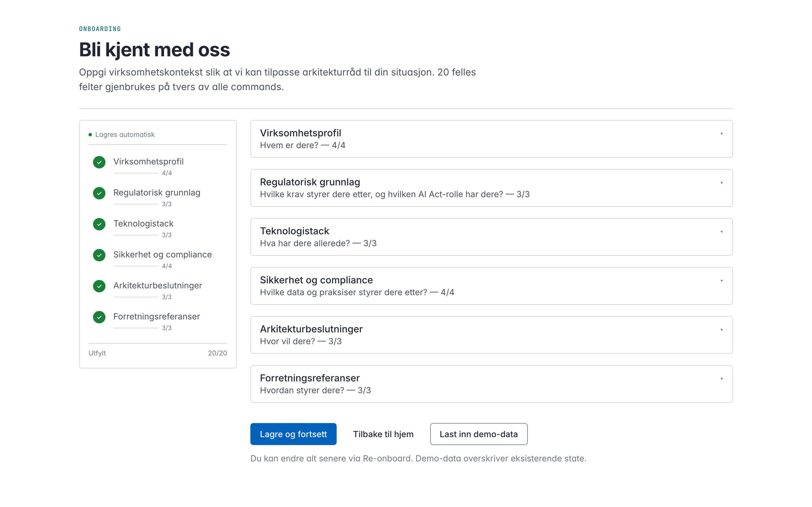Expand the Teknologistack section arrow
812x507 pixels.
[x=721, y=232]
